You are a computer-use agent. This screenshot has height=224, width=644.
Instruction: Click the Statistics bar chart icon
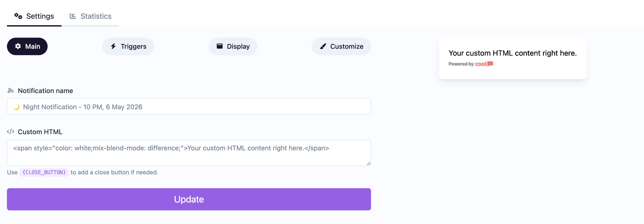point(73,16)
